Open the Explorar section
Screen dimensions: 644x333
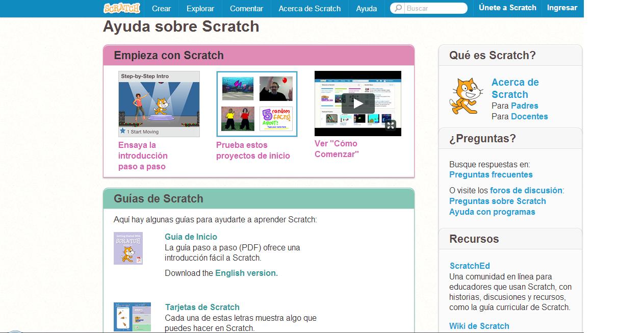pos(200,8)
